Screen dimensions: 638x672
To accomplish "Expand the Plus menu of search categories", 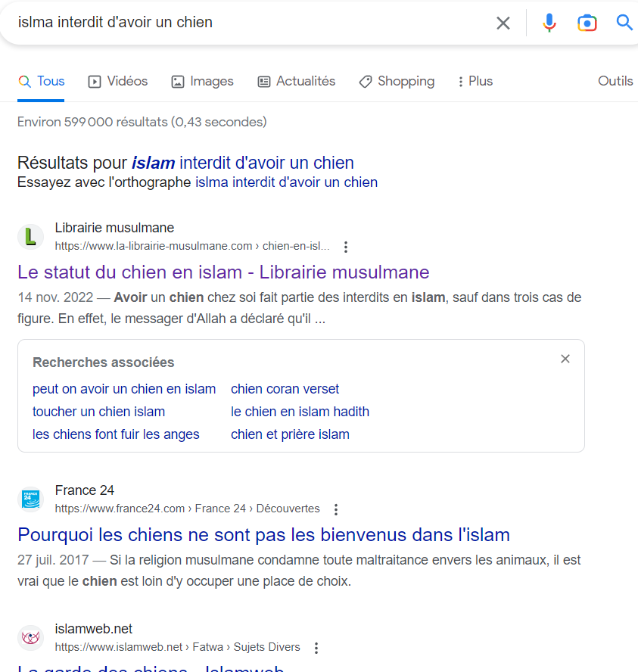I will [475, 81].
